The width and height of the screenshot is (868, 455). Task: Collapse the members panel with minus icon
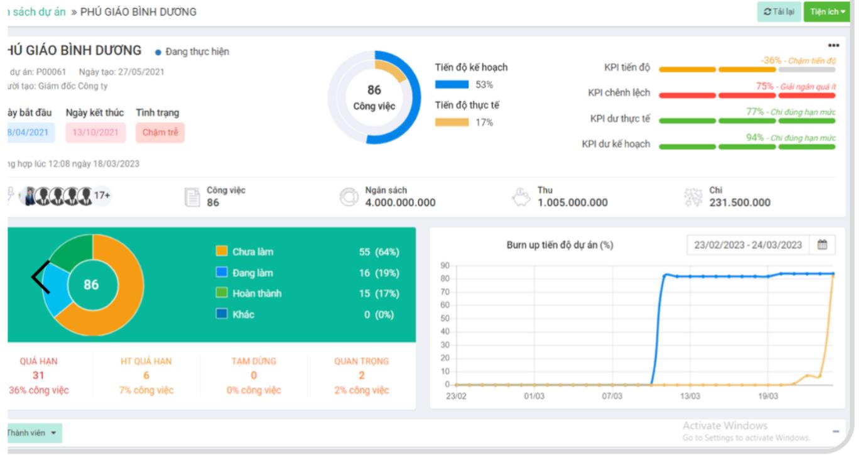(835, 432)
